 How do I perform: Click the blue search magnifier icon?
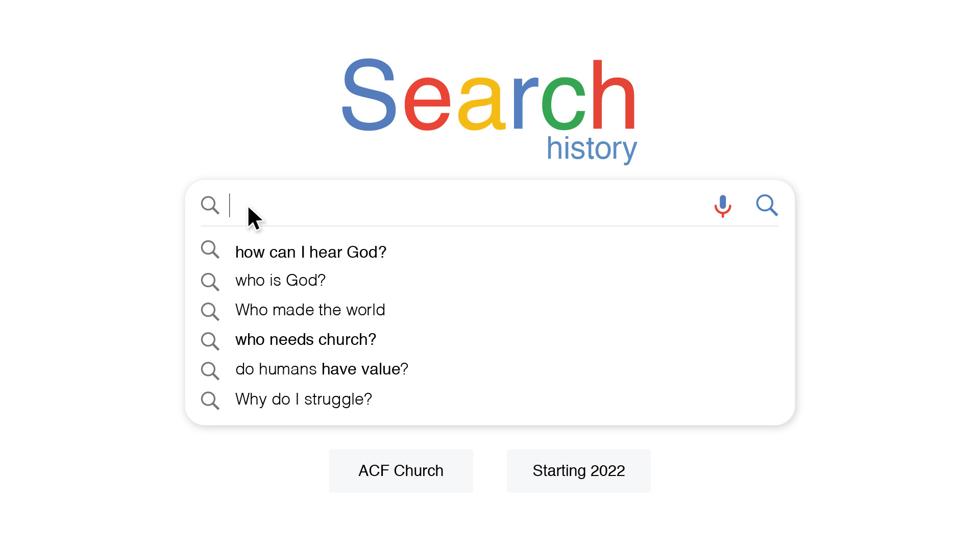[x=767, y=205]
